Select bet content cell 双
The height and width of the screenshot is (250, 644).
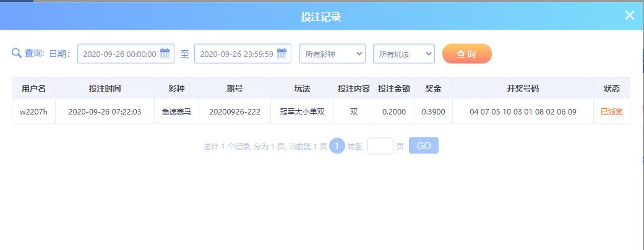tap(354, 111)
